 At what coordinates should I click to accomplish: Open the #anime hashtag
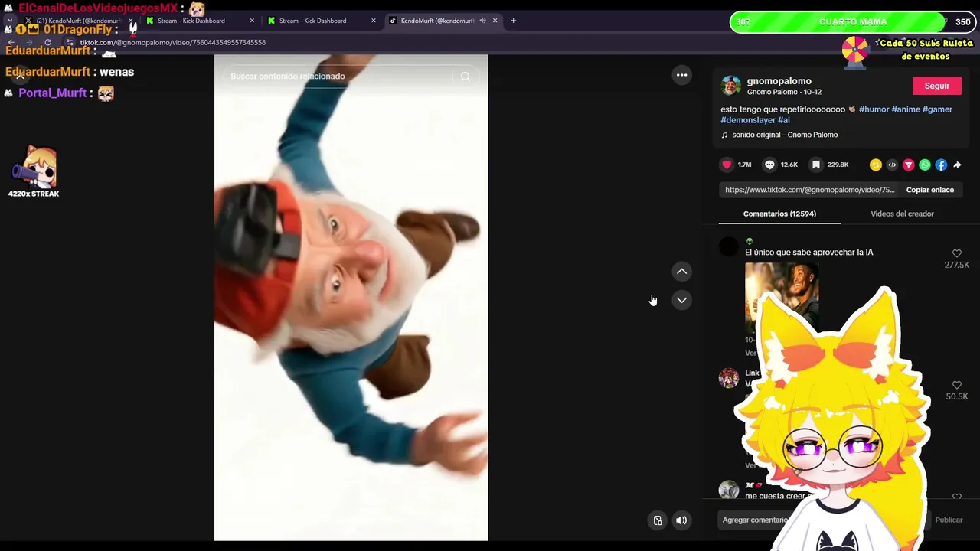pos(906,109)
